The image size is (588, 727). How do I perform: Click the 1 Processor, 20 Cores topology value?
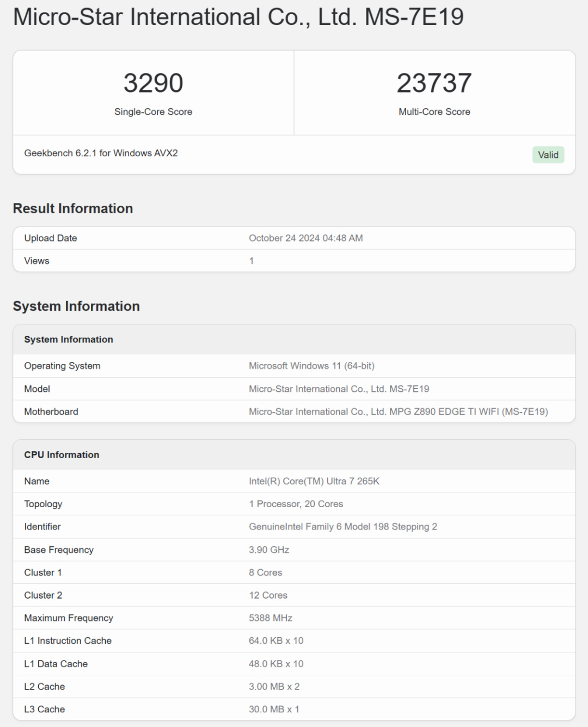coord(296,504)
